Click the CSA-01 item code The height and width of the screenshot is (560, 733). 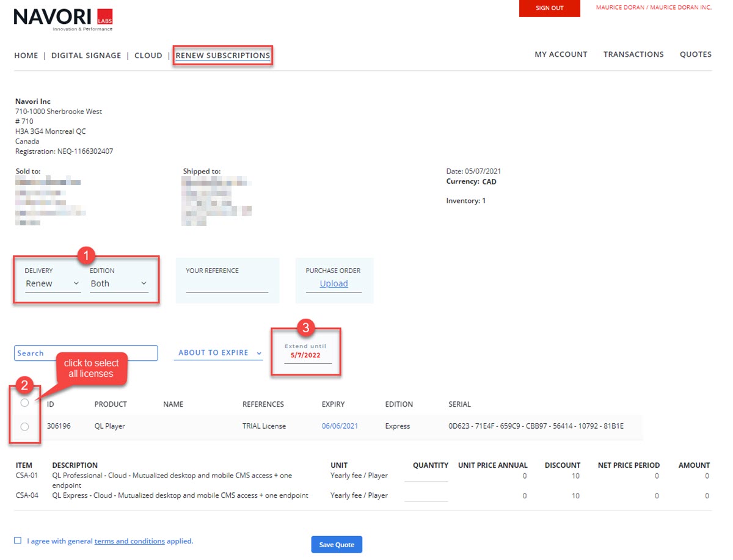27,476
